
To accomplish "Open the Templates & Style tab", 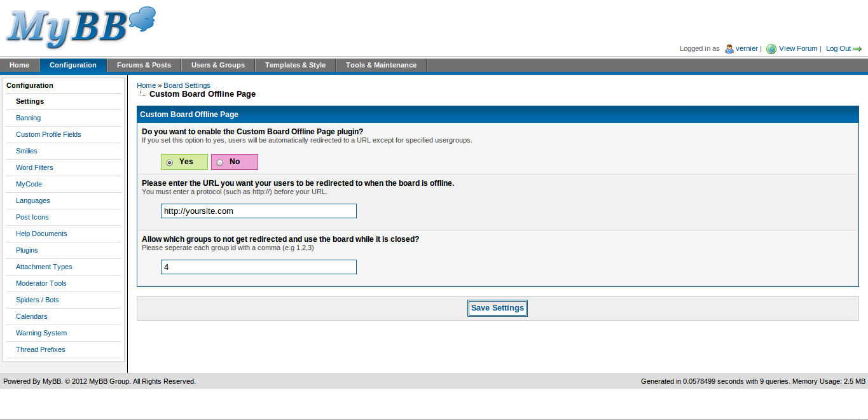I will (x=295, y=65).
